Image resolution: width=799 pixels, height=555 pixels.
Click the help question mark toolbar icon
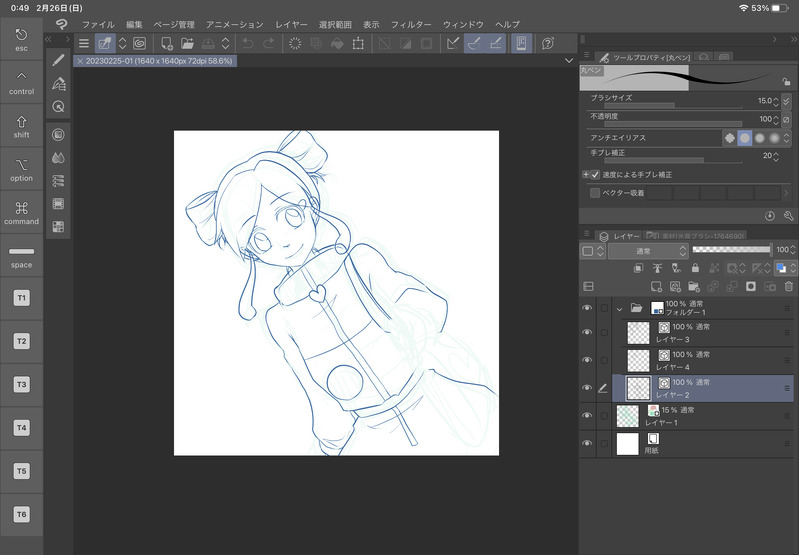point(548,43)
